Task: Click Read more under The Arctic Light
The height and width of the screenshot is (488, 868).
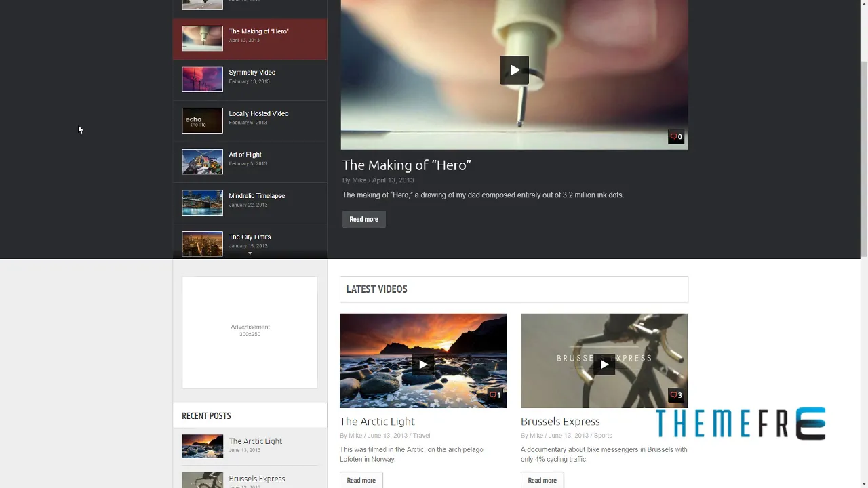Action: tap(361, 480)
